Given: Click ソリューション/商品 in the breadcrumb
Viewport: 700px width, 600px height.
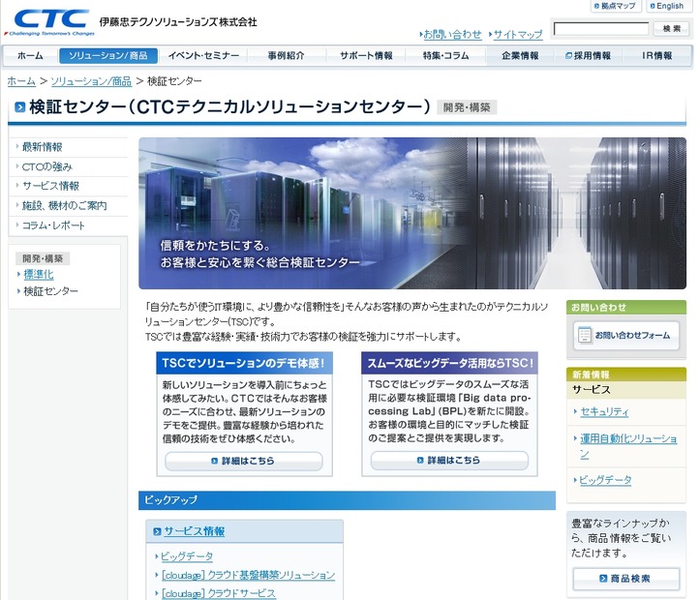Looking at the screenshot, I should pyautogui.click(x=91, y=81).
